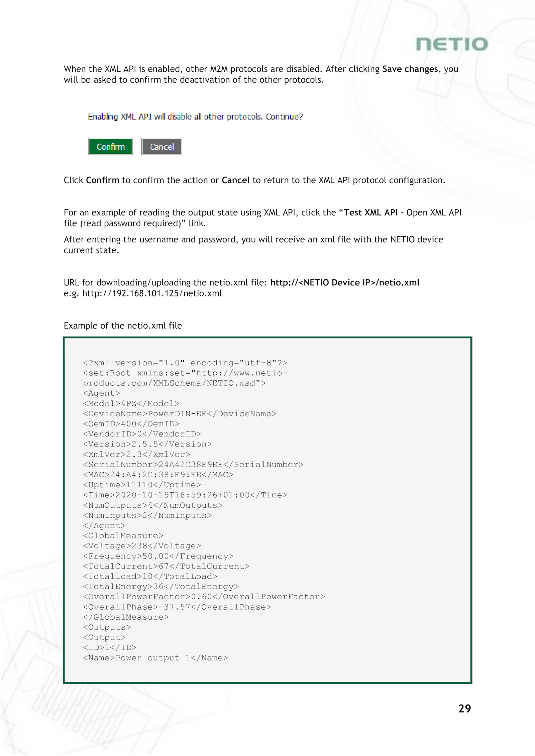535x756 pixels.
Task: Click the Name Power output 1 line
Action: [155, 658]
